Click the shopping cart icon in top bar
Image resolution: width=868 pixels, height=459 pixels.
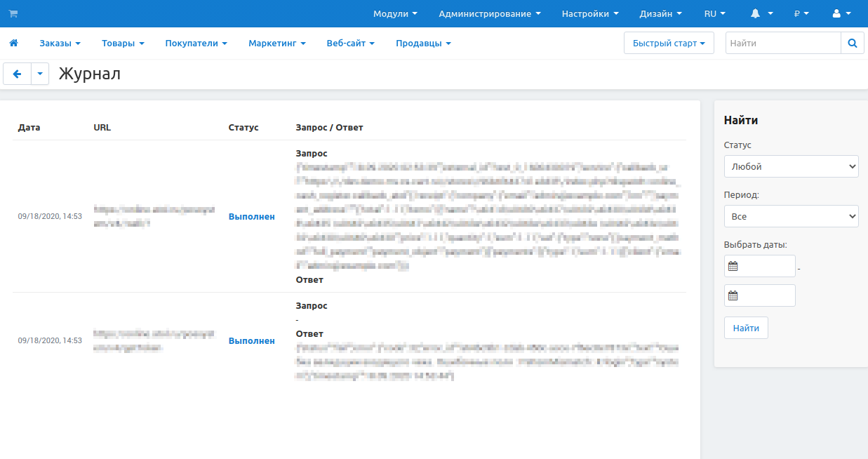pyautogui.click(x=13, y=13)
